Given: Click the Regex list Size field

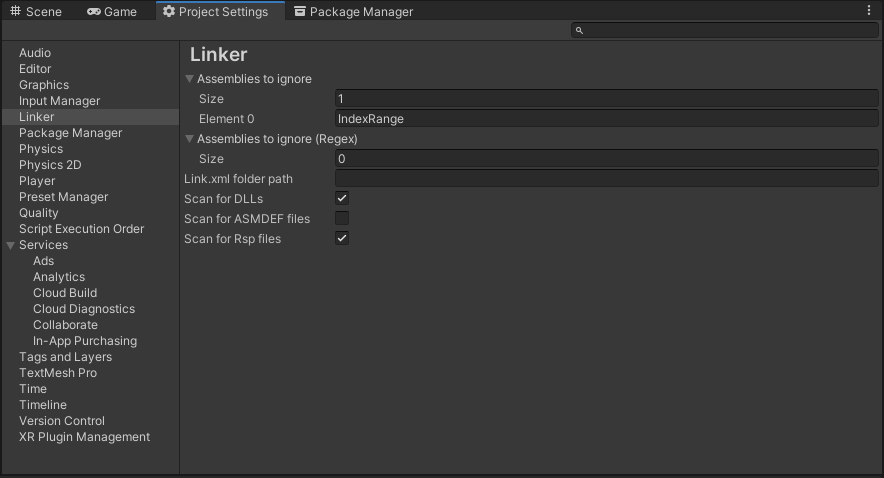Looking at the screenshot, I should point(607,159).
